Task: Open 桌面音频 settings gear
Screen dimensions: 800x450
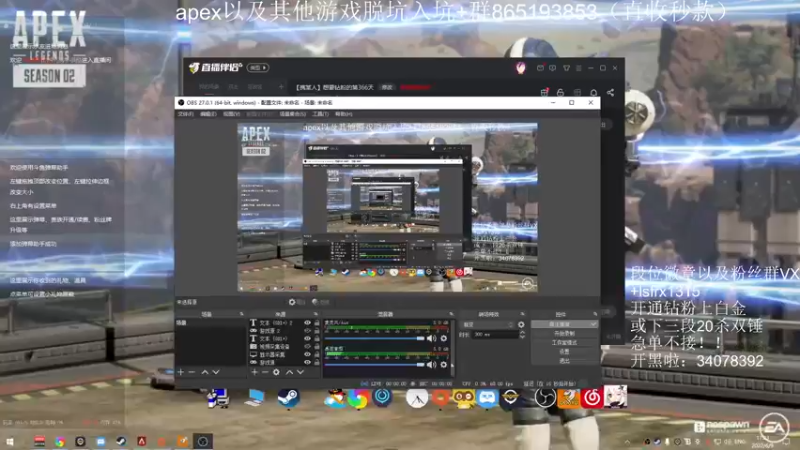Action: 443,364
